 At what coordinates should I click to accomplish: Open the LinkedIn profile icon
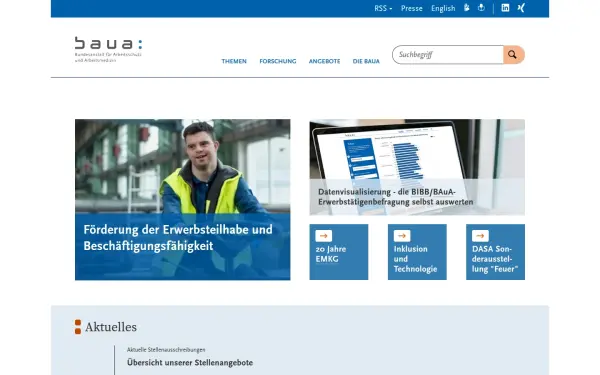(505, 8)
